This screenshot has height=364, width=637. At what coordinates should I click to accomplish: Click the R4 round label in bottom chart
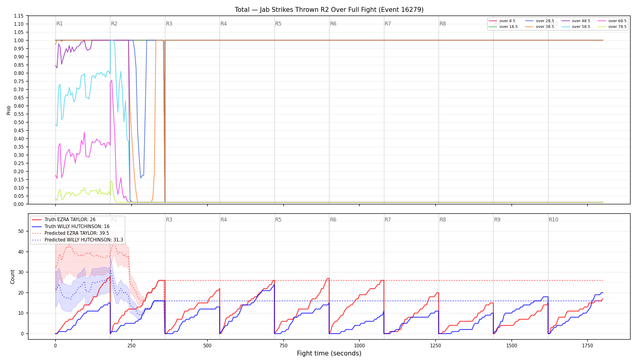(224, 220)
